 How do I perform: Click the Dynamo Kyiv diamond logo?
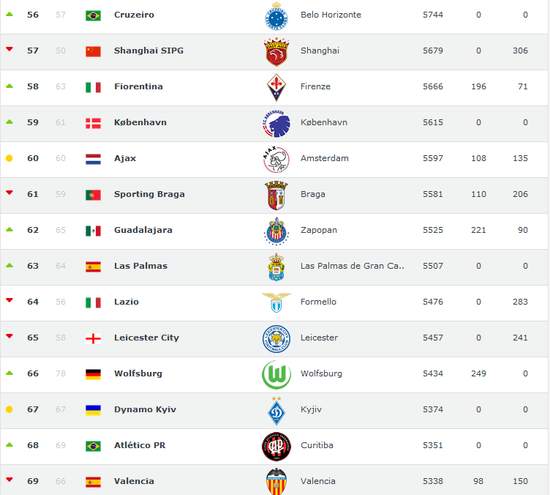[x=276, y=411]
